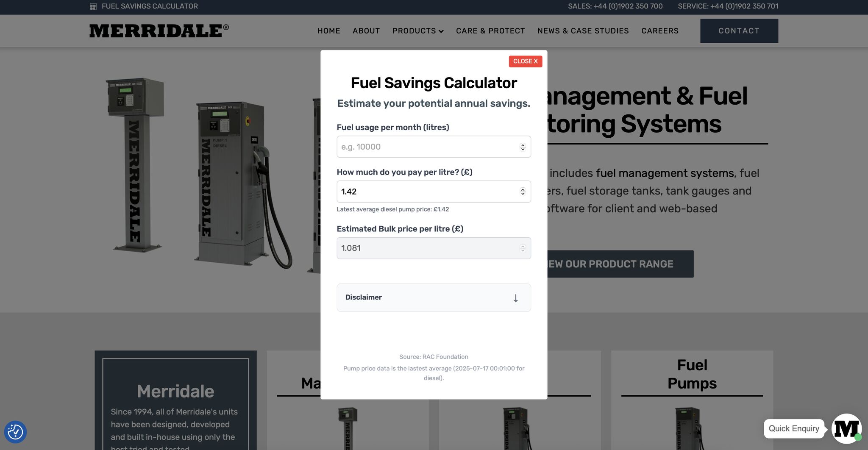Close the Fuel Savings Calculator popup
This screenshot has height=450, width=868.
point(525,61)
